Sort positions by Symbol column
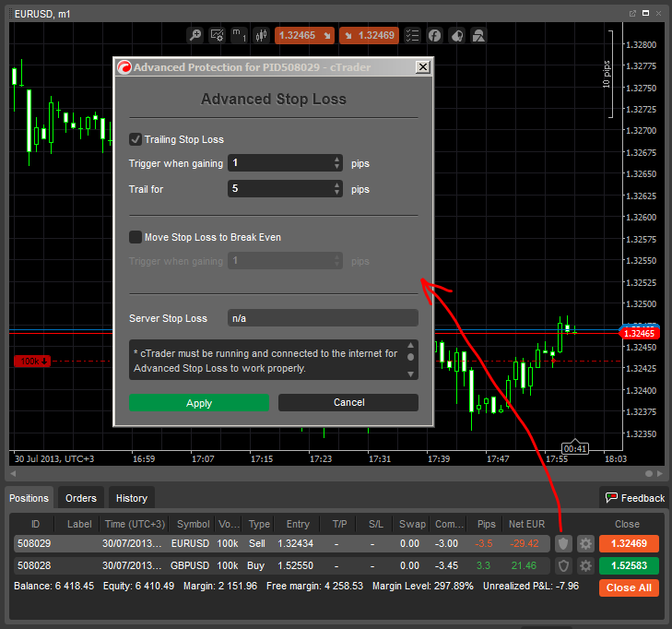672x629 pixels. [194, 524]
